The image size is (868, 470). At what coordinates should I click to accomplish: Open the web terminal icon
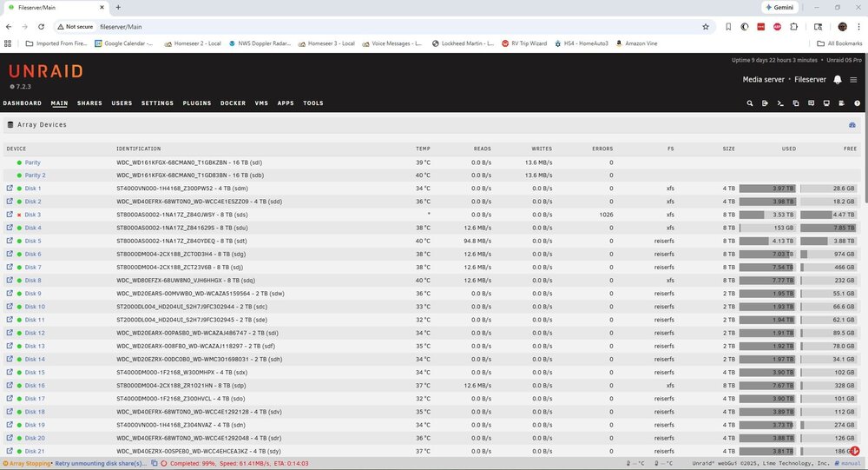point(780,103)
